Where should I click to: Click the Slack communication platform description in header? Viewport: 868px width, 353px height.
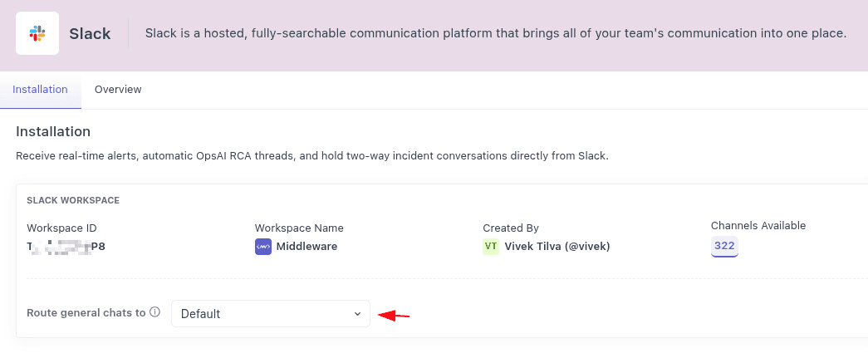496,34
